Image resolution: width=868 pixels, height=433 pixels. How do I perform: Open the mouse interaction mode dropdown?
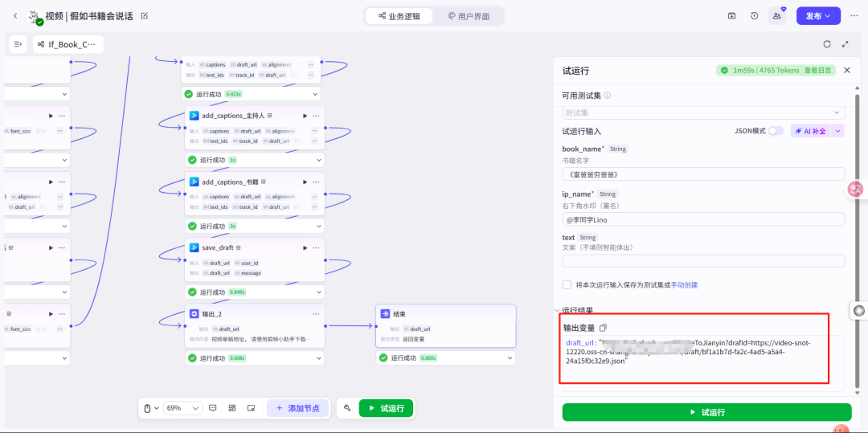[151, 408]
